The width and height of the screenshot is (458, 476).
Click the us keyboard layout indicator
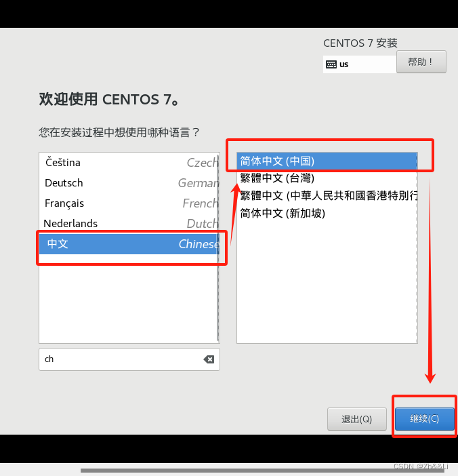click(x=360, y=64)
